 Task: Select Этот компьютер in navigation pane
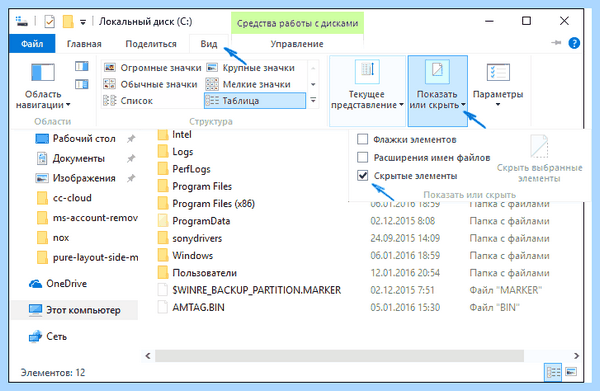pyautogui.click(x=75, y=310)
